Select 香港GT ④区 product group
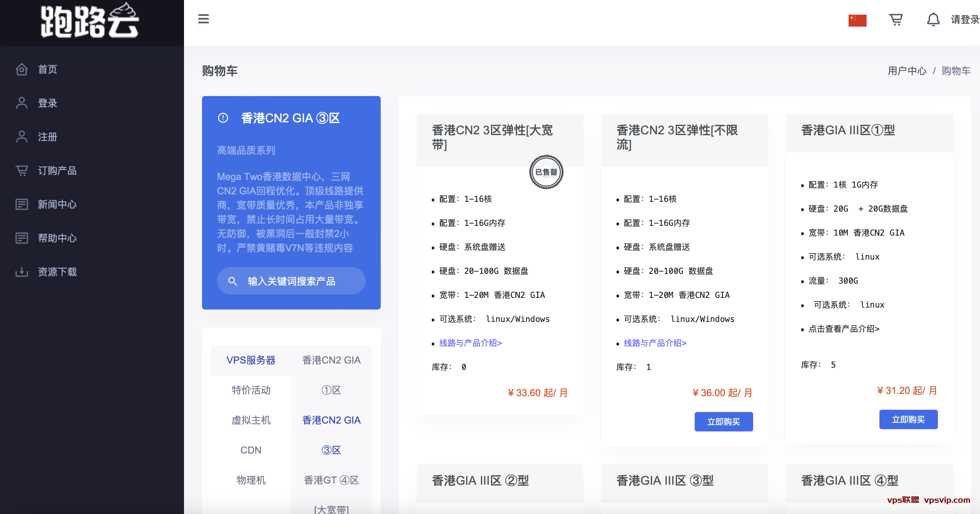980x514 pixels. coord(331,480)
